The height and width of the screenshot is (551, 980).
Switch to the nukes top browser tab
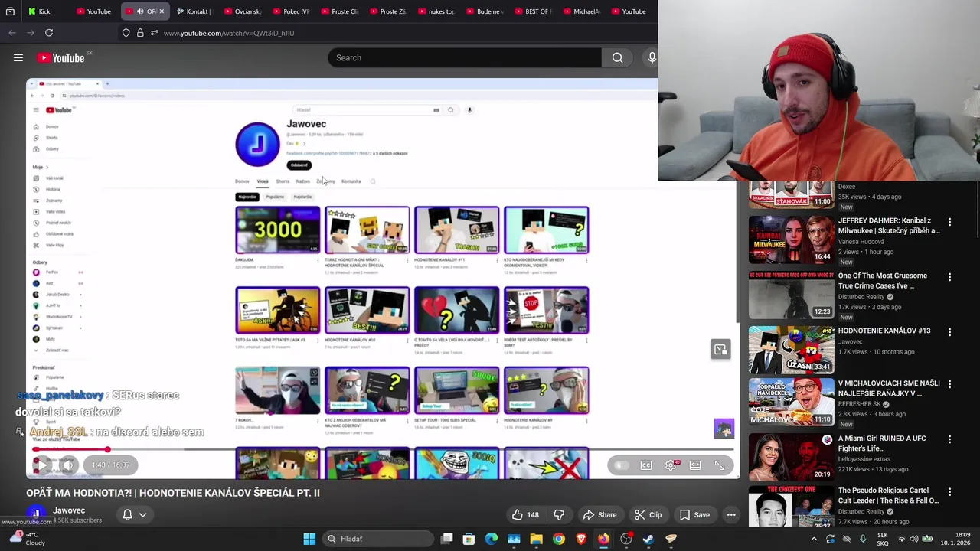coord(435,11)
